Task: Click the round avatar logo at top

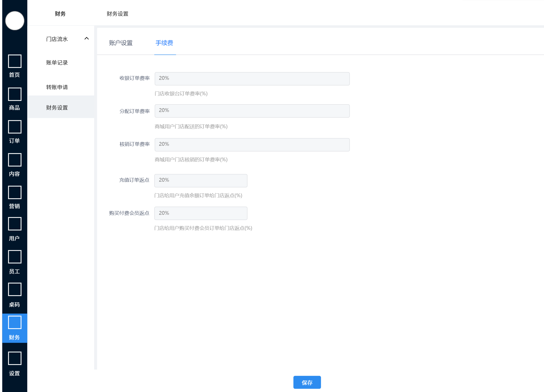Action: 15,21
